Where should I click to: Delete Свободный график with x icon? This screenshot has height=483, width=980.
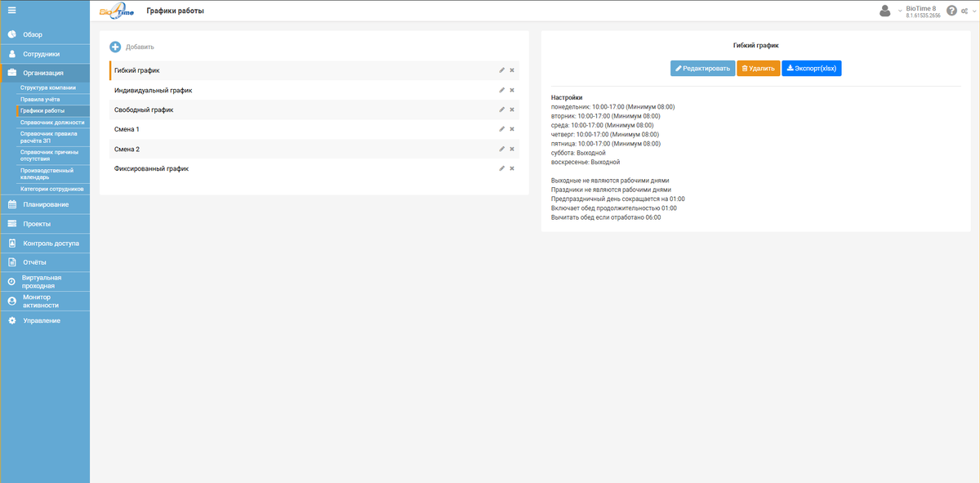point(512,110)
